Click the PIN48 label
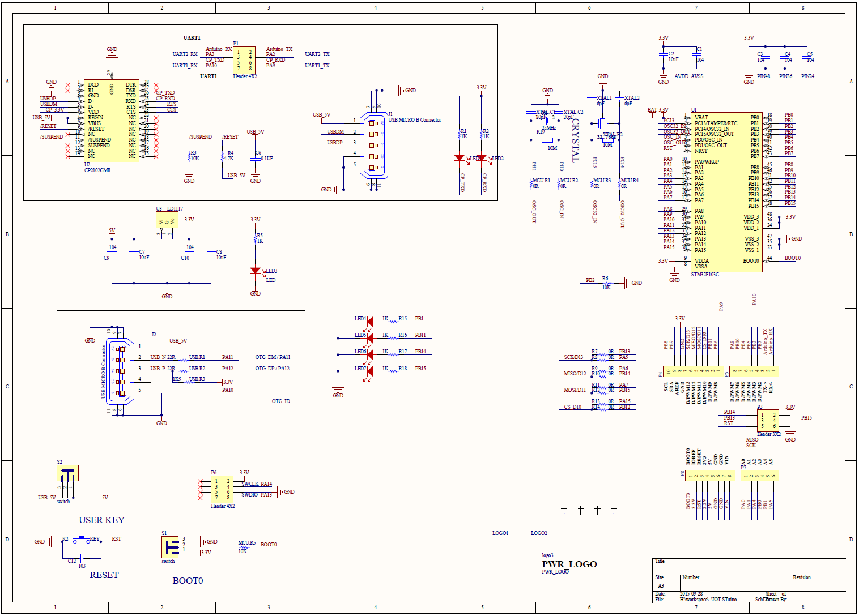859x616 pixels. click(x=763, y=76)
